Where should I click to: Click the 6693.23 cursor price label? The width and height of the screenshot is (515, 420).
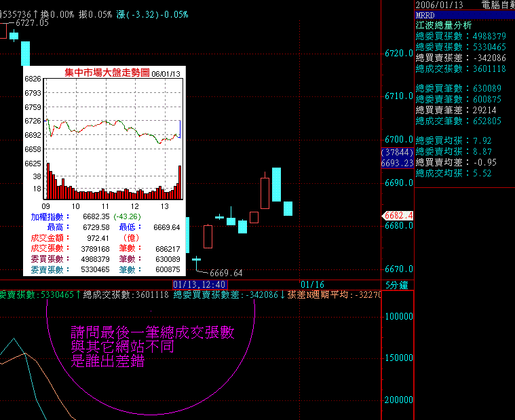click(397, 163)
